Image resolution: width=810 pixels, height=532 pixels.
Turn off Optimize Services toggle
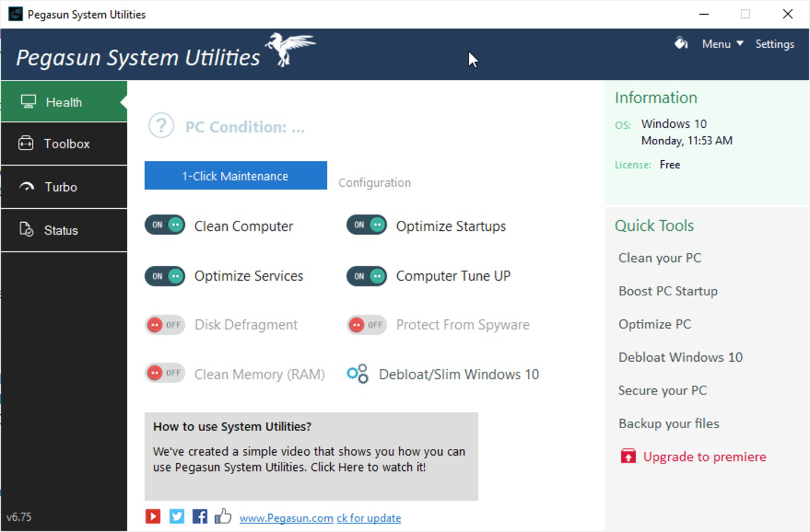165,275
